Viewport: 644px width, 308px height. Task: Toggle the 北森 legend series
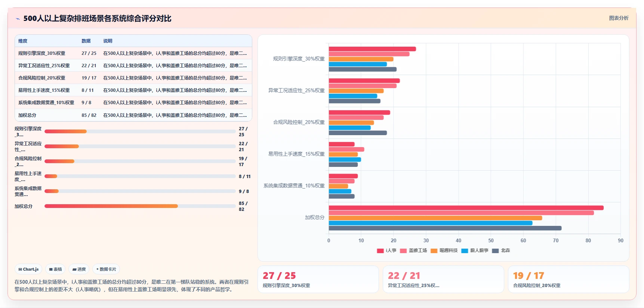(x=501, y=251)
